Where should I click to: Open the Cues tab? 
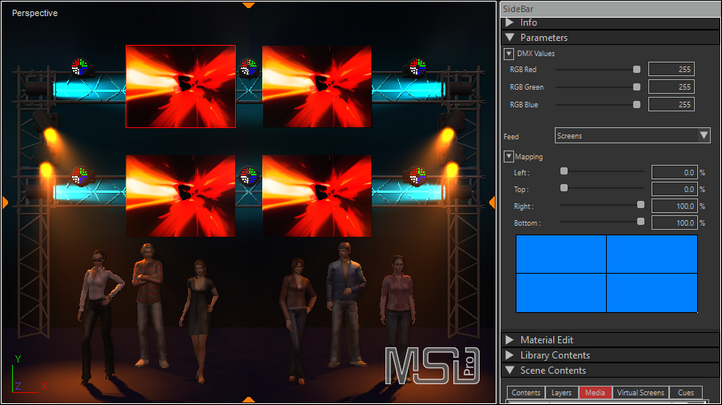[686, 393]
